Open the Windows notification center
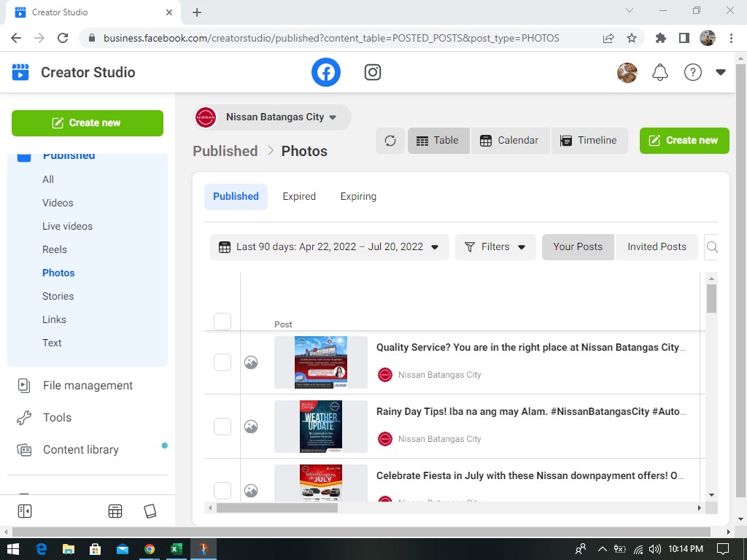The height and width of the screenshot is (560, 747). pos(723,549)
